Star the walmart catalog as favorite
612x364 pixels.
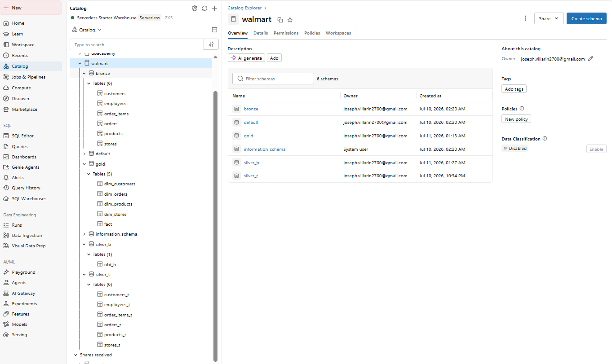(x=290, y=20)
